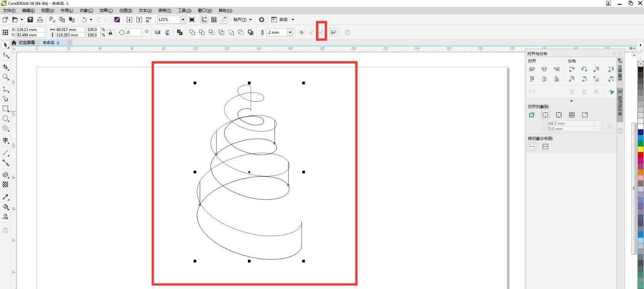Open the Options gear icon
Image resolution: width=644 pixels, height=289 pixels.
[262, 20]
